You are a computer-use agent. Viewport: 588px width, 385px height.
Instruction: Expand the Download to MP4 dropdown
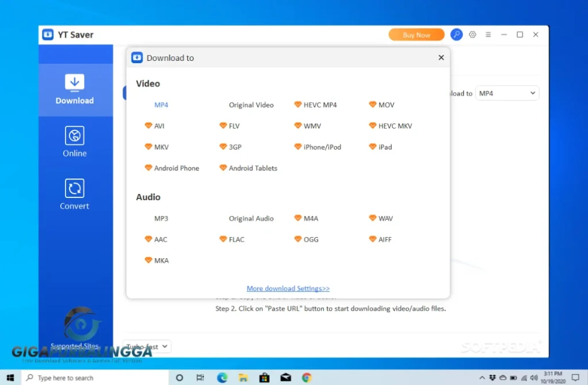(507, 92)
